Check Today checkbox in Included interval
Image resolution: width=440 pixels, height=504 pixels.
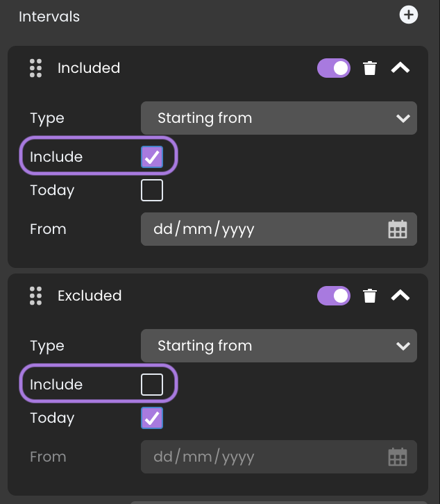pos(152,190)
